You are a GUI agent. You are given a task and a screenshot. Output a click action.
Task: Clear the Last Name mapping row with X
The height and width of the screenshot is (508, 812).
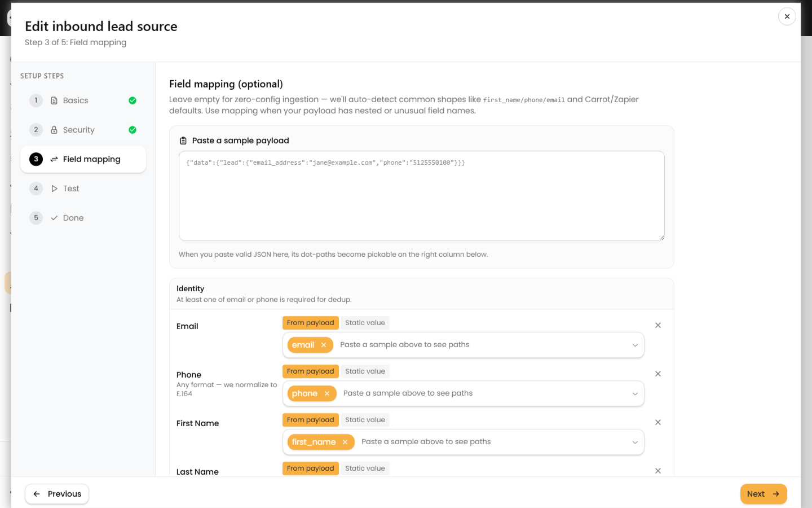point(658,471)
